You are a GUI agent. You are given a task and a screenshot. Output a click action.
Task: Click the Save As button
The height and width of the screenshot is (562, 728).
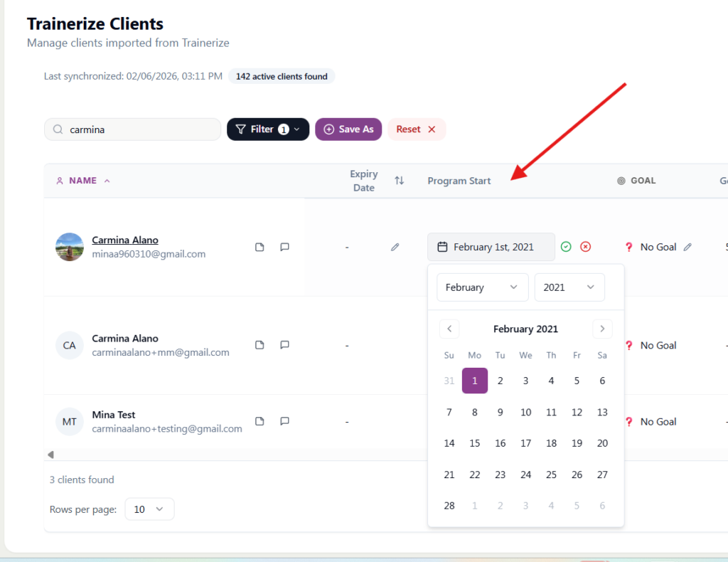(348, 129)
